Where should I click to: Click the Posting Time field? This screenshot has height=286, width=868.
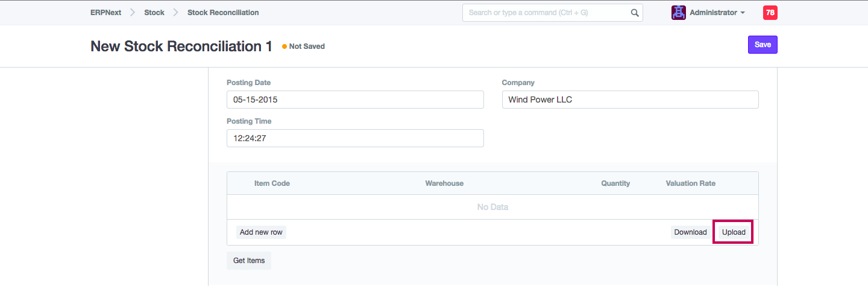pyautogui.click(x=355, y=138)
